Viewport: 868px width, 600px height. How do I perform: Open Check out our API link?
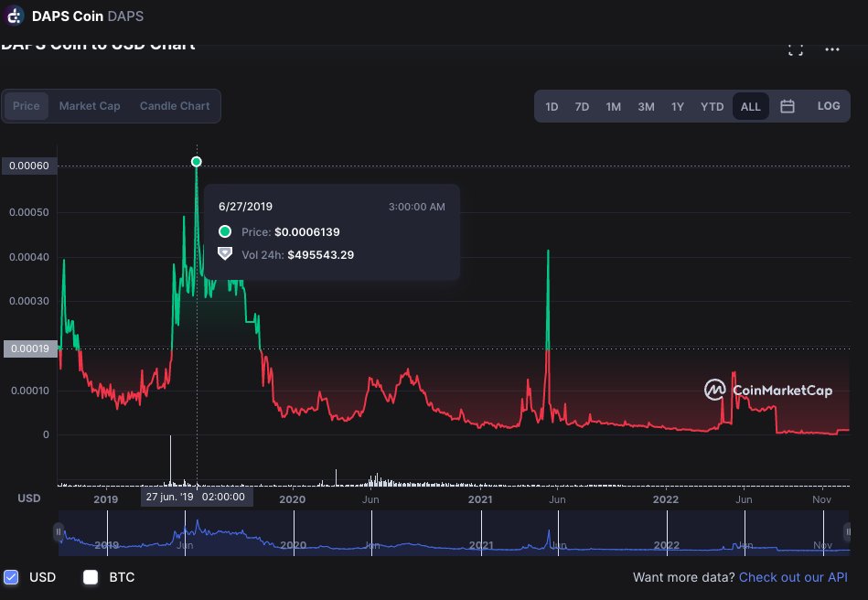792,577
